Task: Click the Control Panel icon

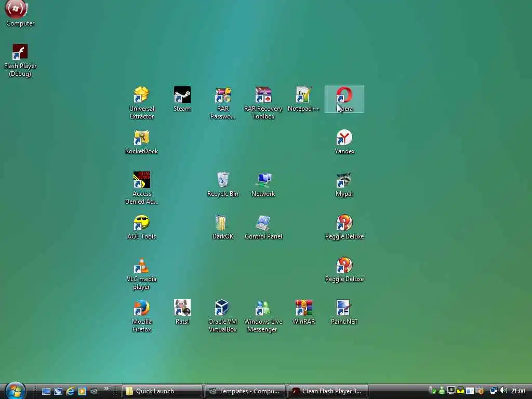Action: coord(263,227)
